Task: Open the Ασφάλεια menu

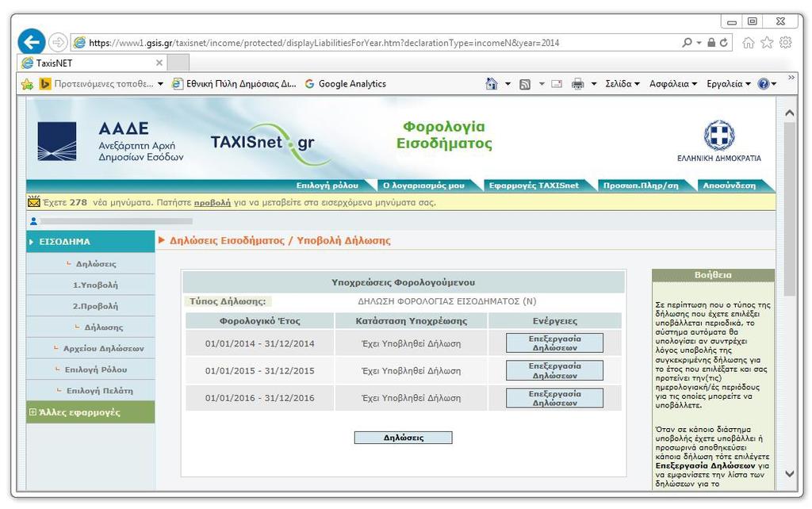Action: pyautogui.click(x=673, y=84)
